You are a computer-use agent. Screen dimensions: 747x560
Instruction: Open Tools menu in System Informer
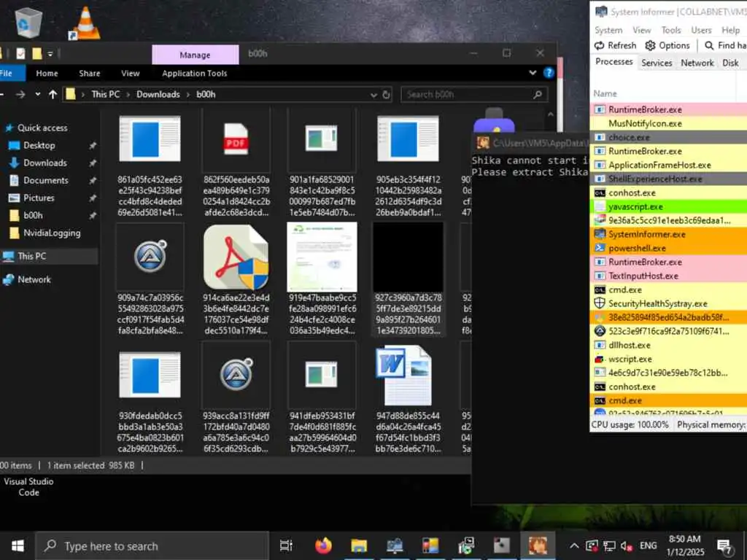[x=671, y=30]
